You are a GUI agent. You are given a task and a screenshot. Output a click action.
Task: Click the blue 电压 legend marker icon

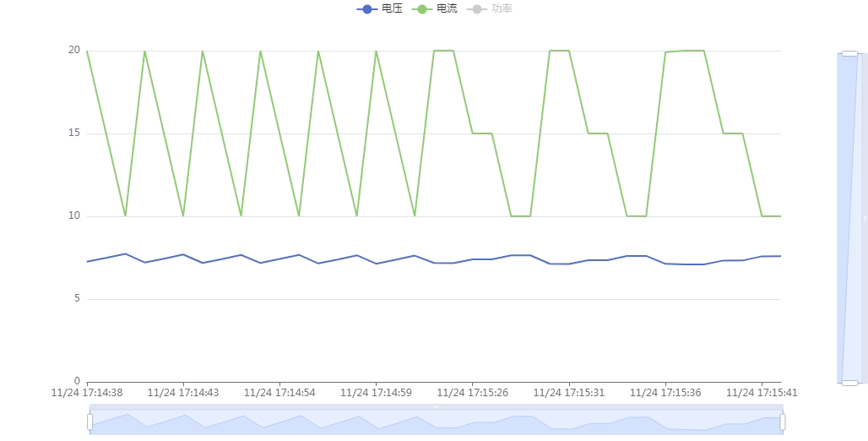click(367, 8)
